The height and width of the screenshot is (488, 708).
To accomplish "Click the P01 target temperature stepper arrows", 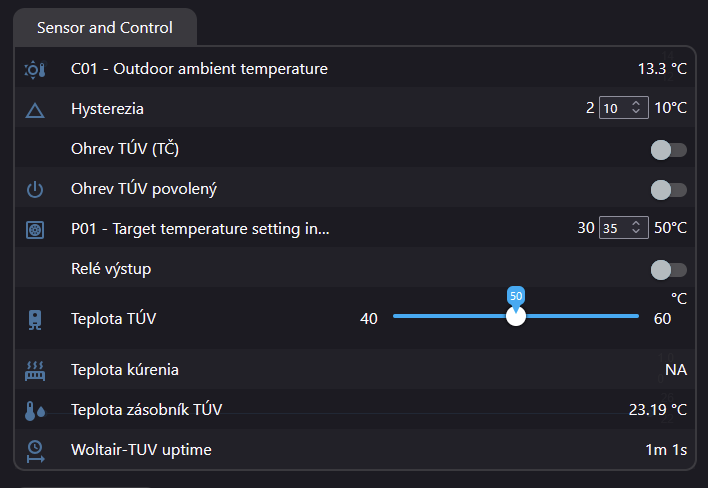I will [636, 228].
